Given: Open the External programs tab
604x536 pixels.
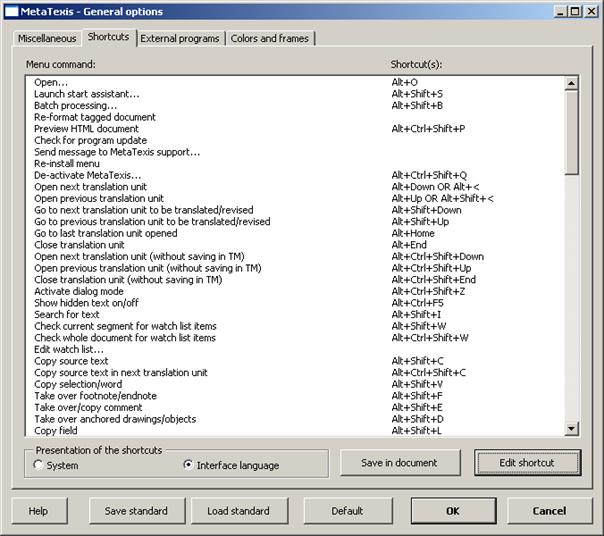Looking at the screenshot, I should coord(180,39).
